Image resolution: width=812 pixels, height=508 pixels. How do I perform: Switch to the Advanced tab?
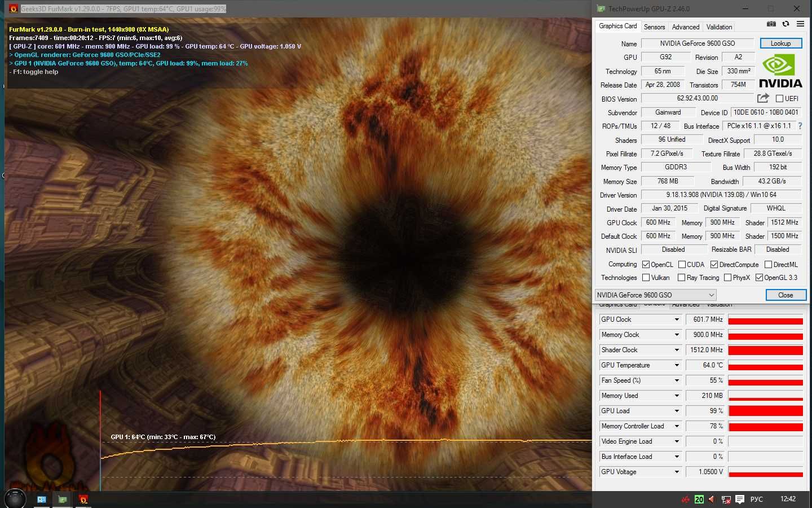click(685, 27)
